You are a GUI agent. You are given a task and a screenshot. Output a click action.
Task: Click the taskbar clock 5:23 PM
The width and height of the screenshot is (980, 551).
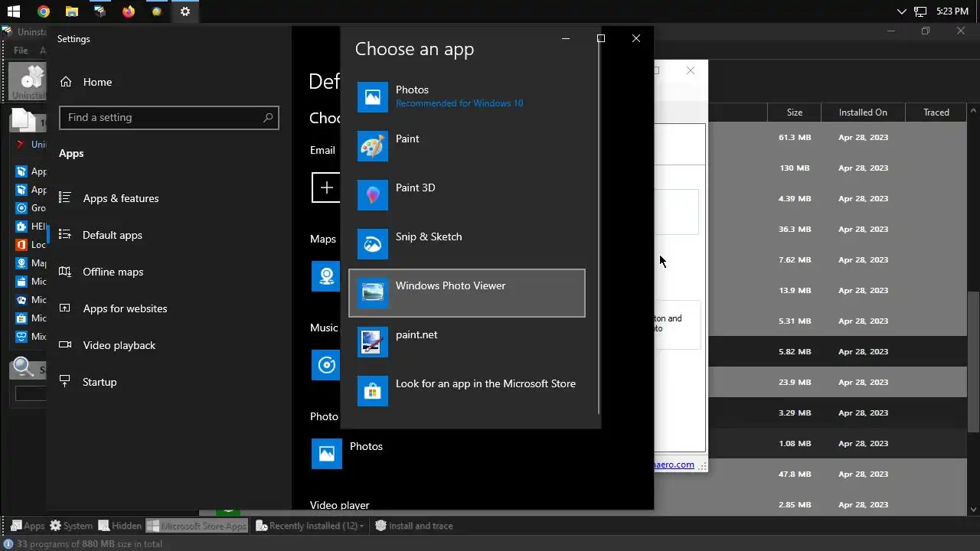pyautogui.click(x=952, y=11)
